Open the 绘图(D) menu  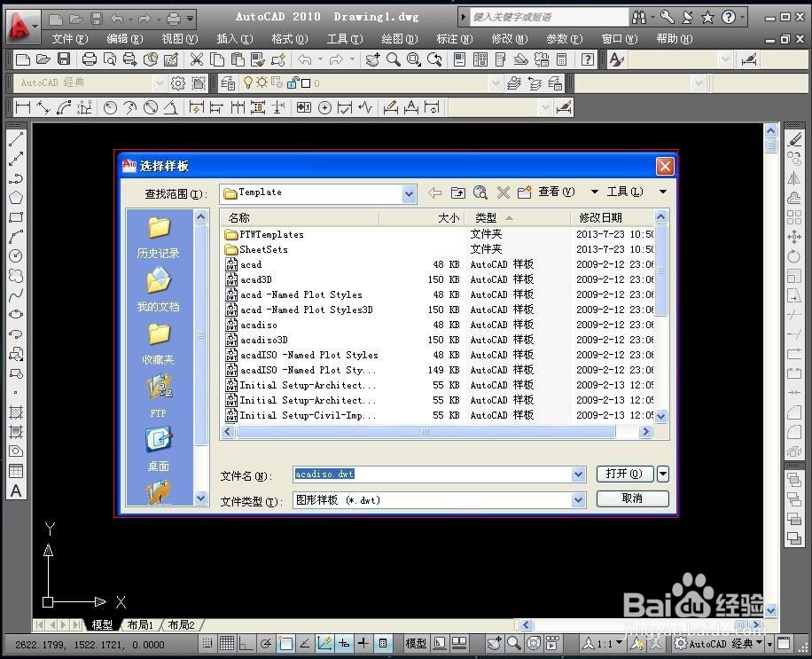tap(399, 39)
